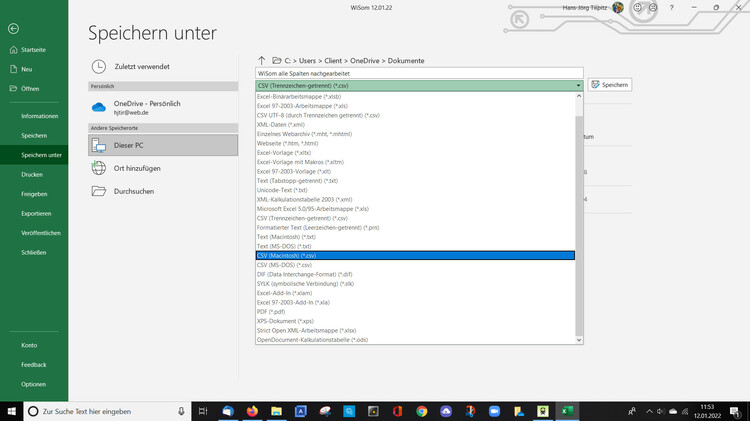
Task: Select Veröffentlichen in the sidebar
Action: pos(41,233)
